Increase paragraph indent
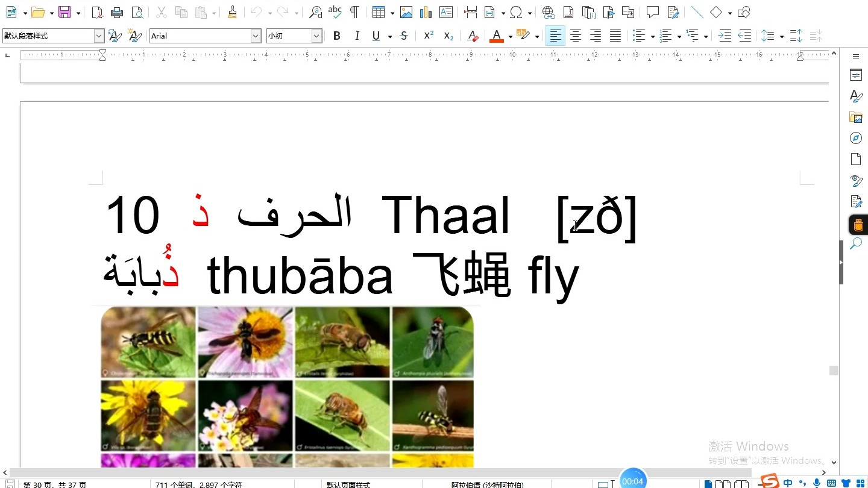The image size is (868, 488). [725, 36]
